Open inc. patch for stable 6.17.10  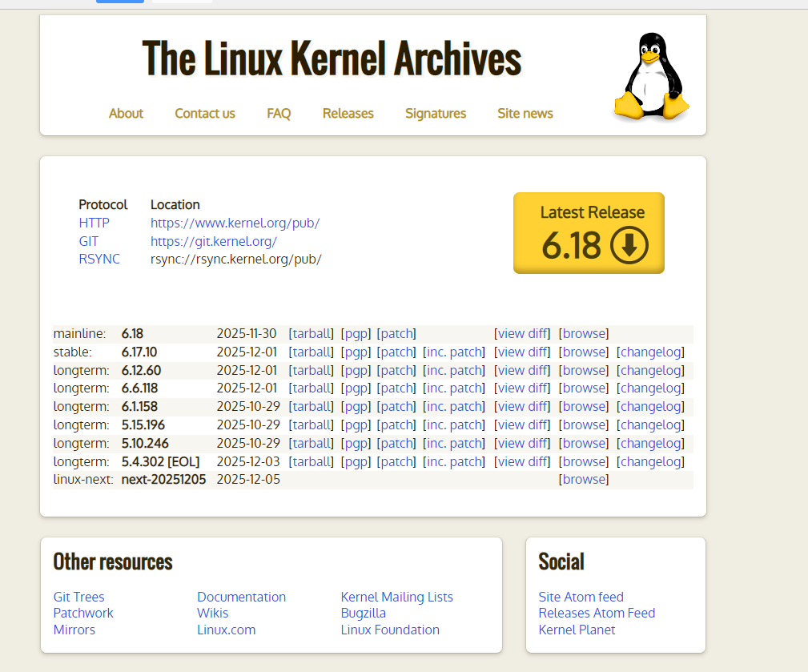[x=454, y=352]
